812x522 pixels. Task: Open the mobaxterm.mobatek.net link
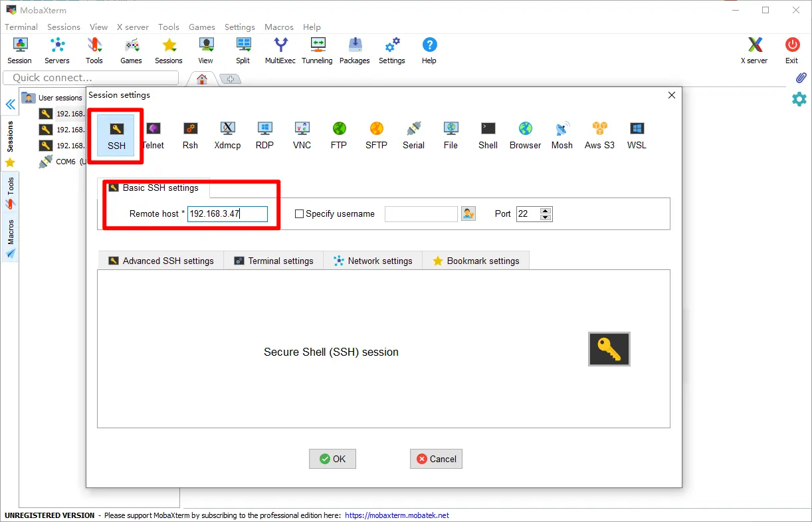tap(397, 515)
